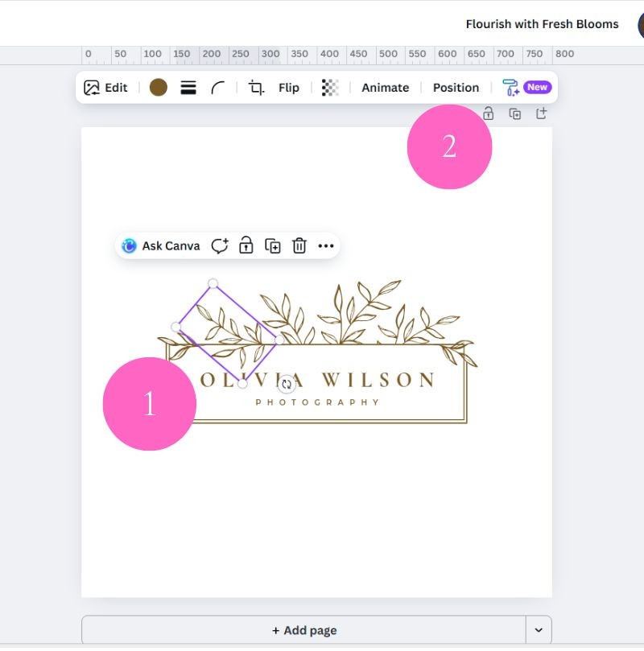This screenshot has width=644, height=651.
Task: Open the Position panel
Action: [x=456, y=88]
